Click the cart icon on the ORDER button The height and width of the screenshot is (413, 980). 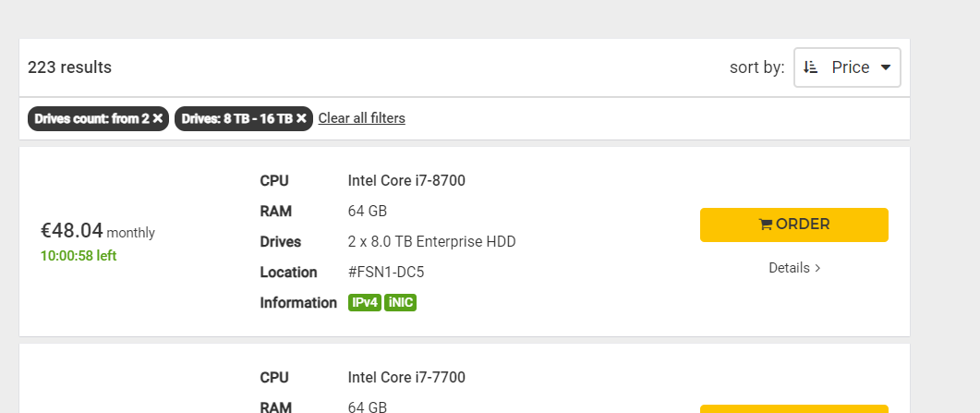coord(766,225)
